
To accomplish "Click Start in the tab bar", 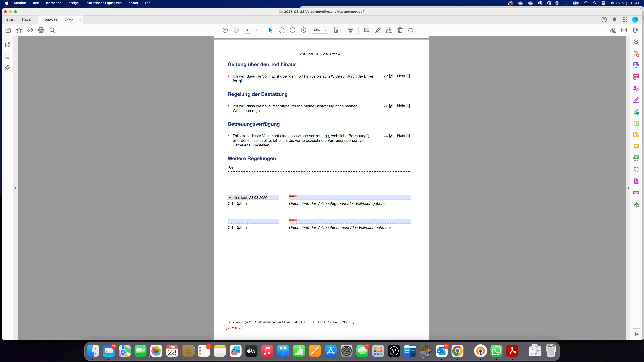I will point(10,19).
